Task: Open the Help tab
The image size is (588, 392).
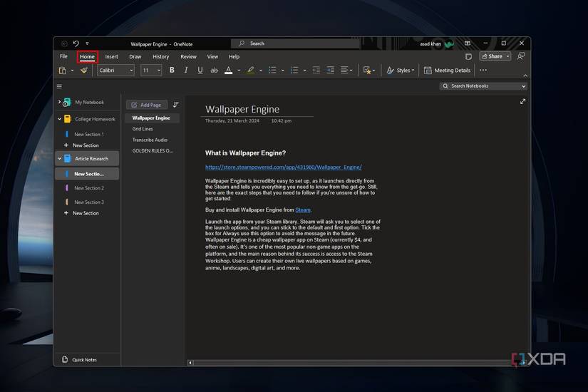Action: (234, 56)
